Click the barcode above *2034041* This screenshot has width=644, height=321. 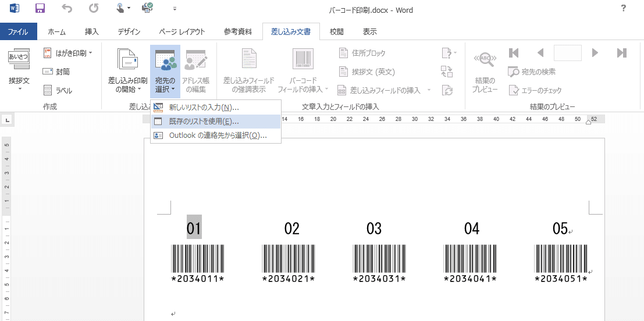tap(470, 258)
